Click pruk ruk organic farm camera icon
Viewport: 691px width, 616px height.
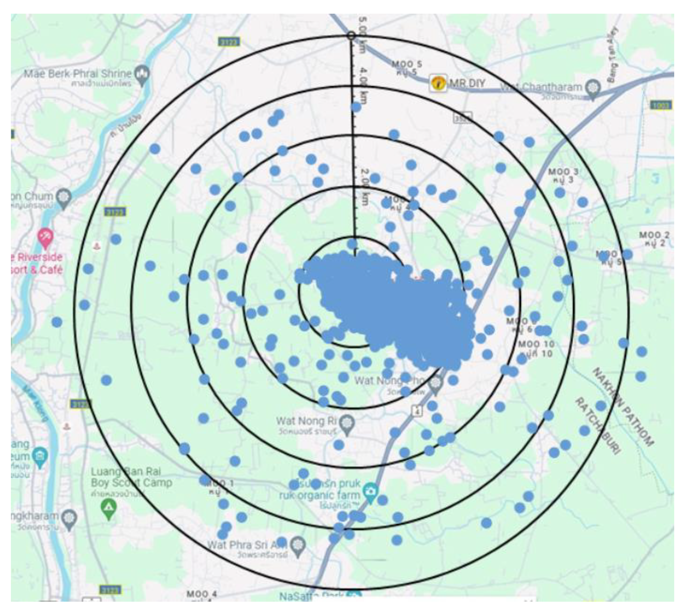coord(371,491)
